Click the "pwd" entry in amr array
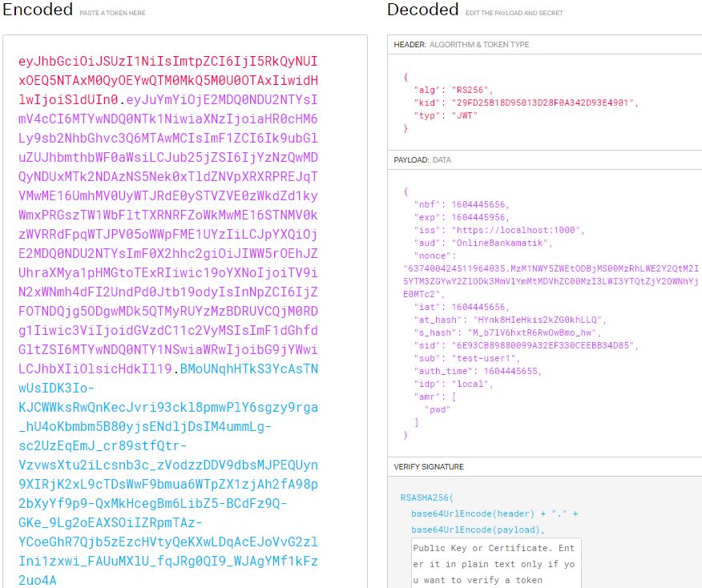Viewport: 702px width, 588px height. pyautogui.click(x=438, y=409)
